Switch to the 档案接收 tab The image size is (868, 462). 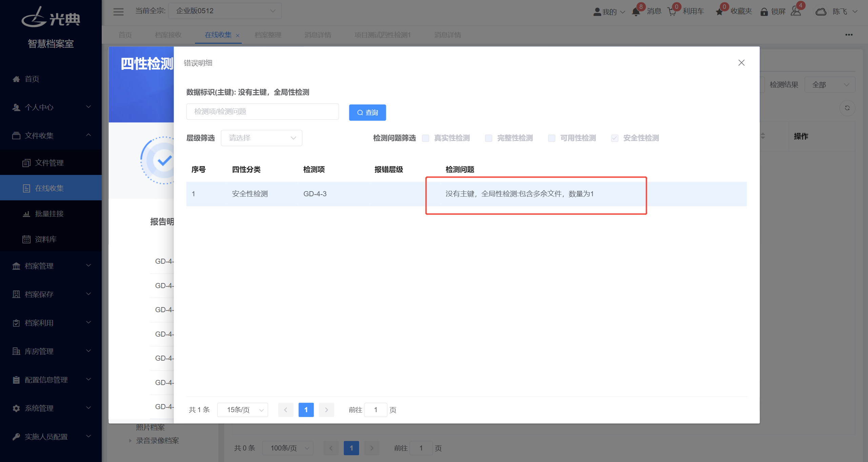pyautogui.click(x=169, y=35)
